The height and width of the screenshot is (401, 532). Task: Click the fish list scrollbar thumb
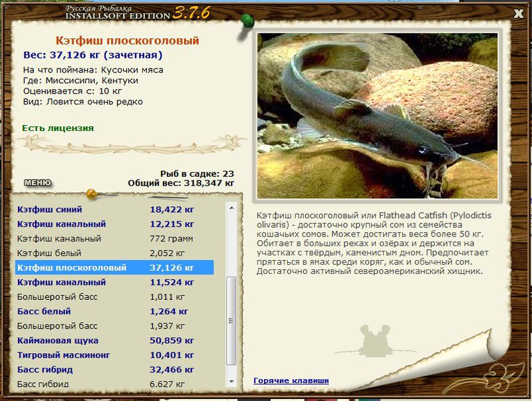(x=231, y=321)
